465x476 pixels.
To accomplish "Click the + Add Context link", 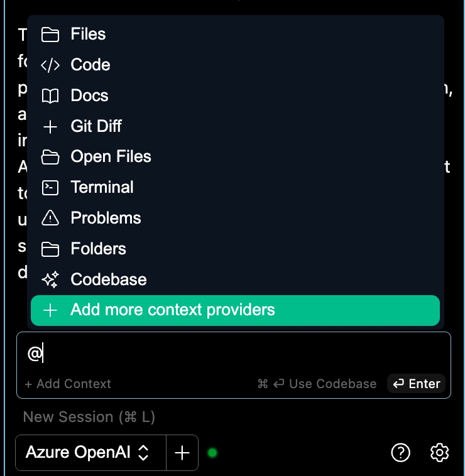I will coord(68,384).
